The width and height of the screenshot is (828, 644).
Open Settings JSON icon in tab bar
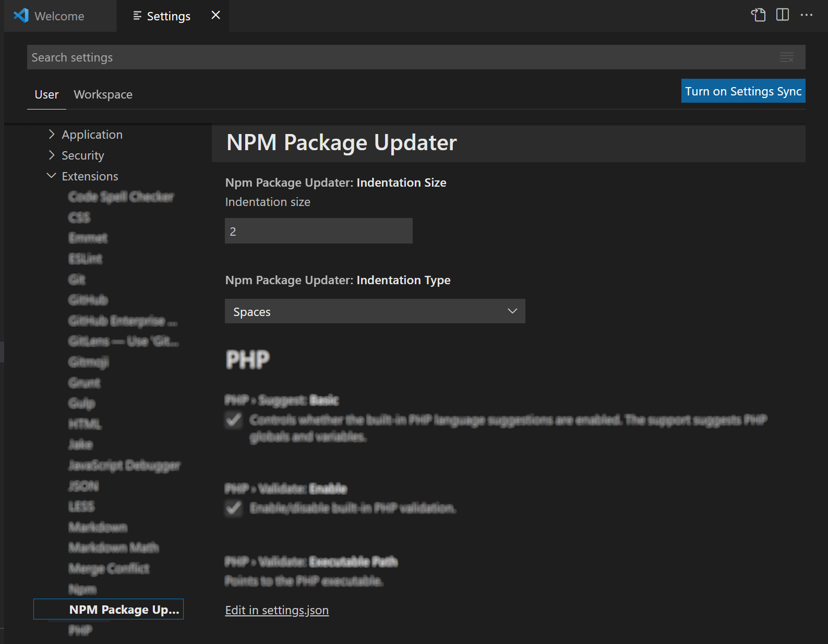point(758,15)
